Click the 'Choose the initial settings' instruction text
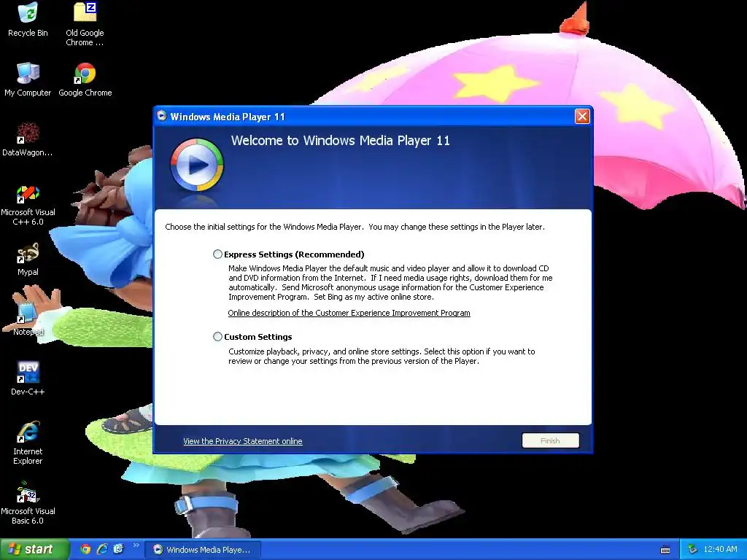 (355, 227)
